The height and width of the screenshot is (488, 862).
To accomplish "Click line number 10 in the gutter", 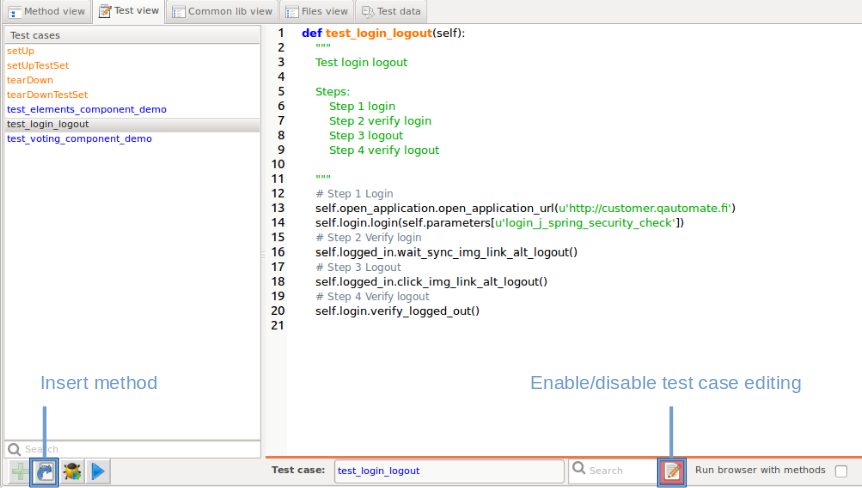I will coord(278,164).
